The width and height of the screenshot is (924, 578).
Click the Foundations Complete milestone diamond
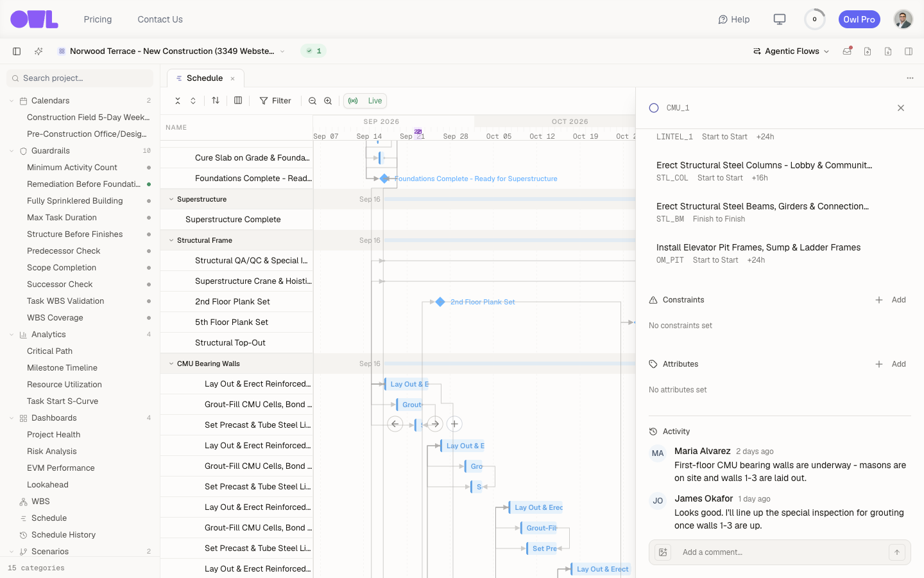[x=384, y=179]
